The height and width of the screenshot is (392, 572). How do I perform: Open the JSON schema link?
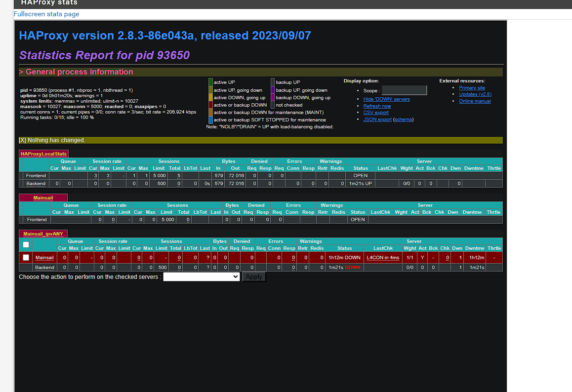[x=403, y=119]
